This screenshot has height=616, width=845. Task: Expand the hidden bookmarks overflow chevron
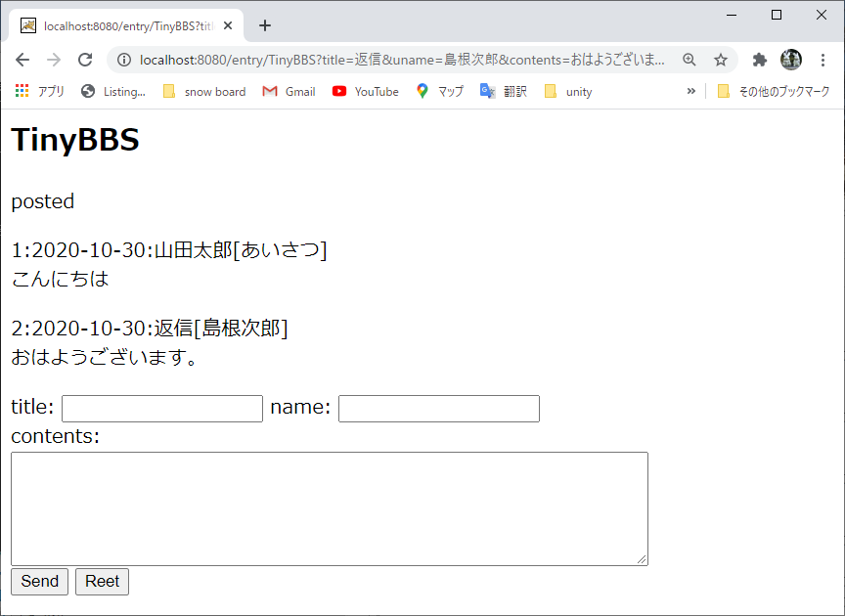[691, 91]
